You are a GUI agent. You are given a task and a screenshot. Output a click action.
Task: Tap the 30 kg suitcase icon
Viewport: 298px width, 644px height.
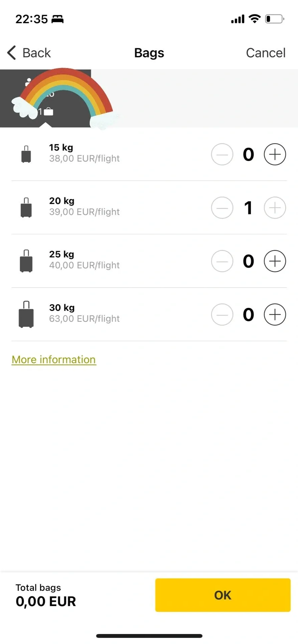click(26, 315)
